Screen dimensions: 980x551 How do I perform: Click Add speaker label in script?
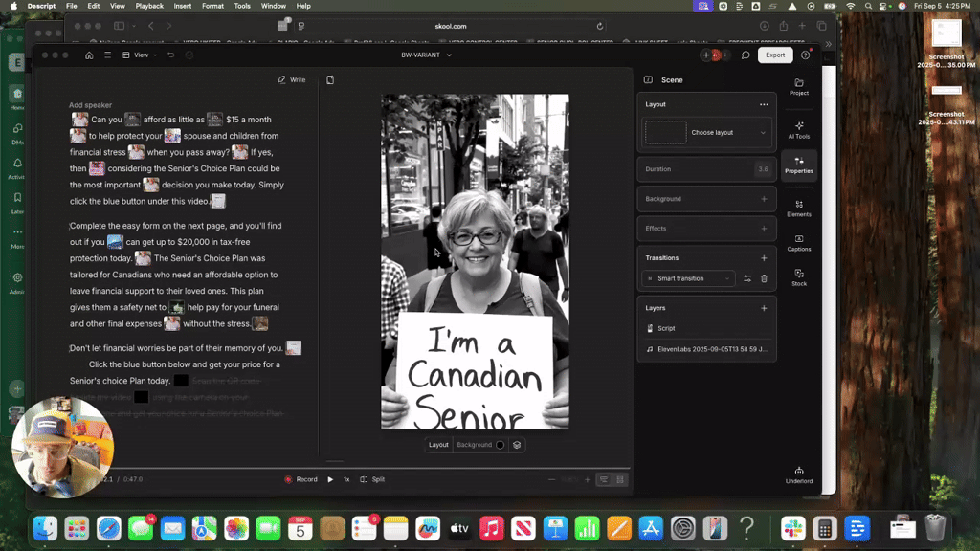coord(91,105)
